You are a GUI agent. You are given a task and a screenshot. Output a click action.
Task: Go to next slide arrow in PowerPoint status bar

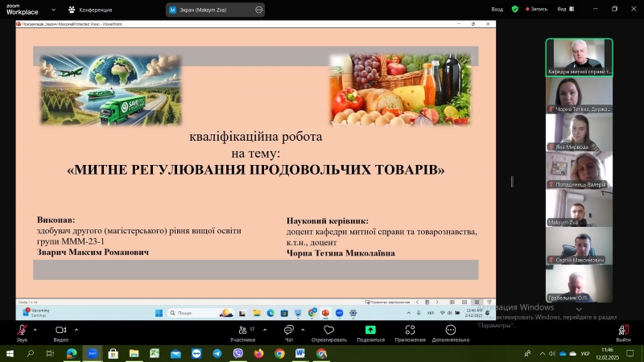coord(437,302)
